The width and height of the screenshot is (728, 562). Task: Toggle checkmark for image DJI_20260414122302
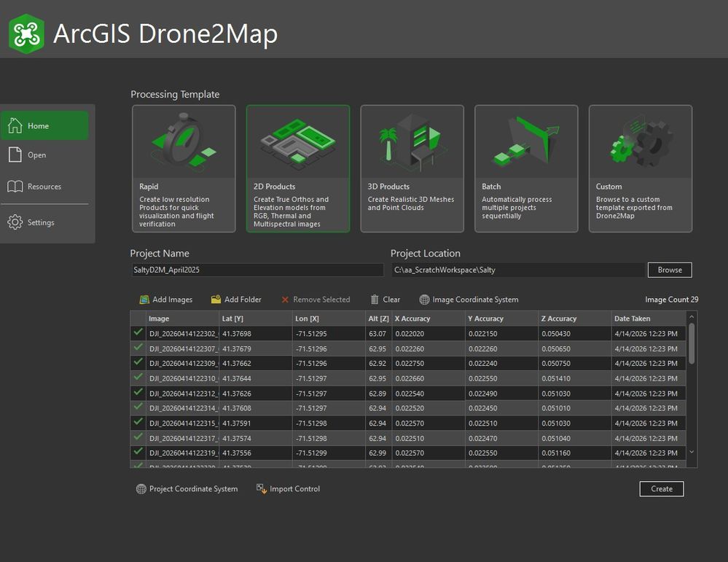(138, 332)
